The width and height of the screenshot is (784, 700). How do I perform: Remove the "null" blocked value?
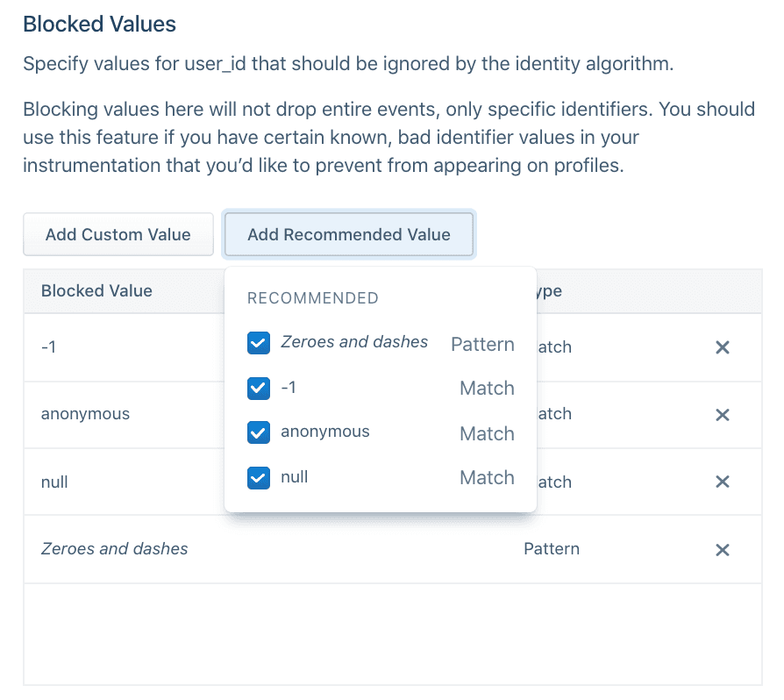(x=722, y=482)
